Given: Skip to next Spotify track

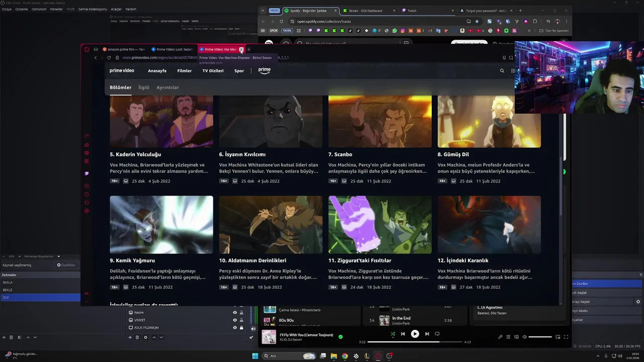Looking at the screenshot, I should 427,334.
